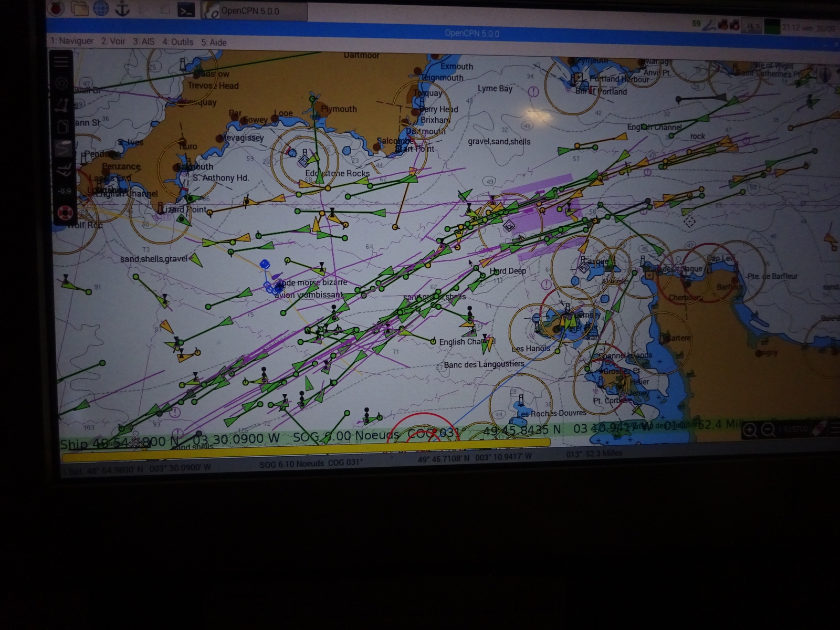Expand the hamburger menu atop the left toolbar
The image size is (840, 630).
tap(61, 61)
